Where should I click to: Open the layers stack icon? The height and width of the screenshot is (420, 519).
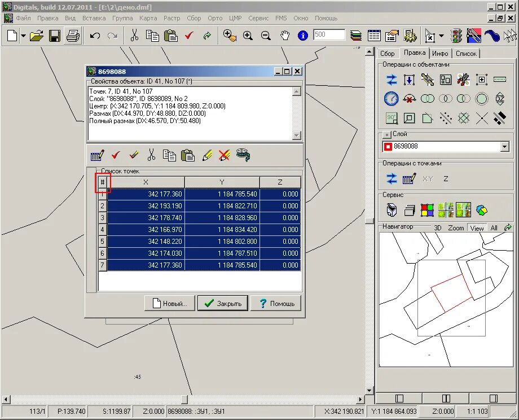[x=356, y=36]
